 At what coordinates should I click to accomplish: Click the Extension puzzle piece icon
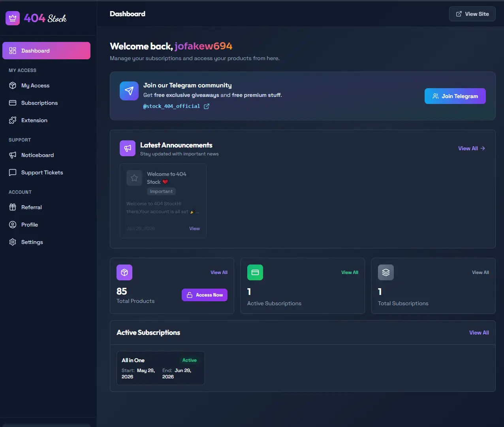pyautogui.click(x=13, y=120)
